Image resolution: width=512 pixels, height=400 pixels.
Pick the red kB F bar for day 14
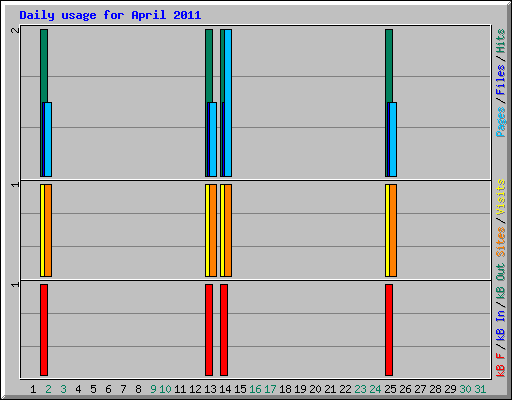(224, 330)
